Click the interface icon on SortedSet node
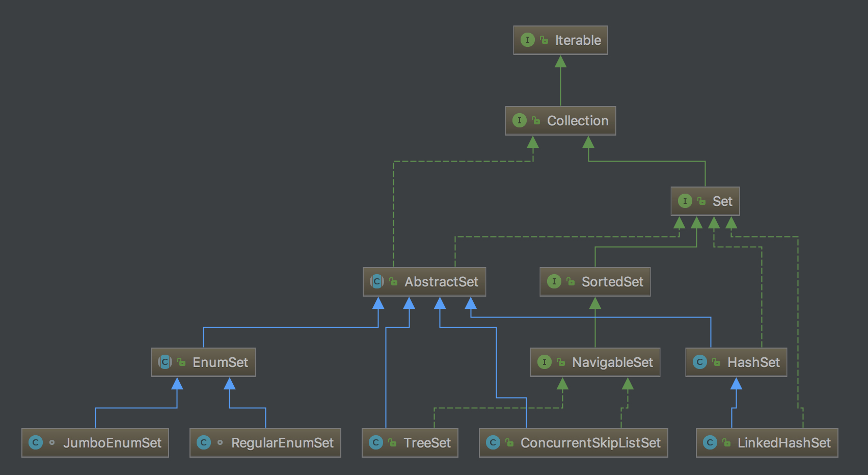Screen dimensions: 868x475 click(x=554, y=281)
